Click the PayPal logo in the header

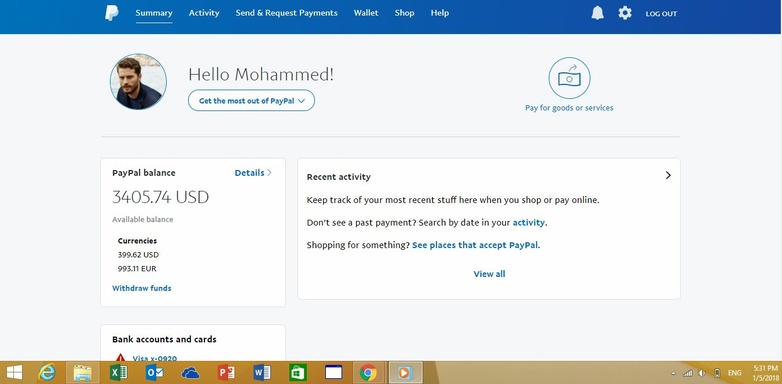pyautogui.click(x=112, y=13)
